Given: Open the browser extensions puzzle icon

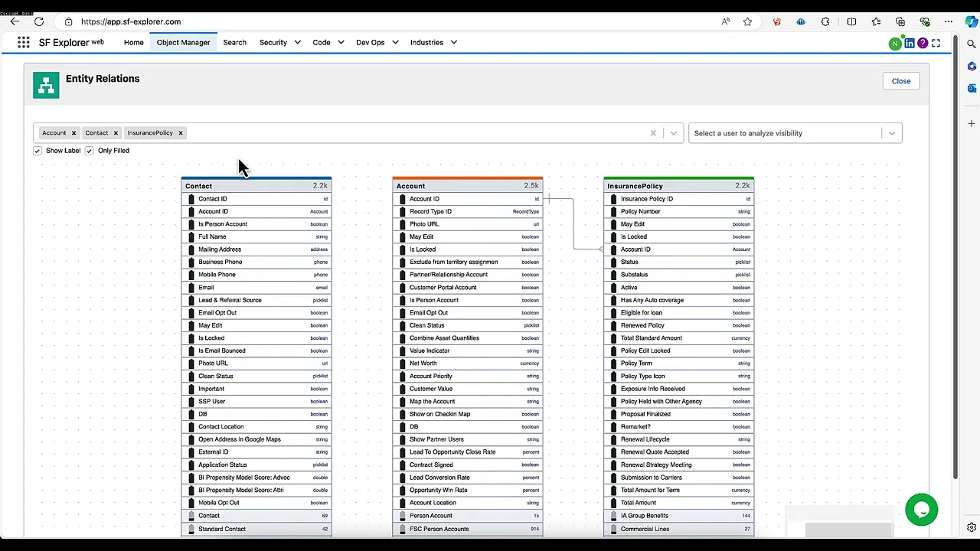Looking at the screenshot, I should [825, 21].
